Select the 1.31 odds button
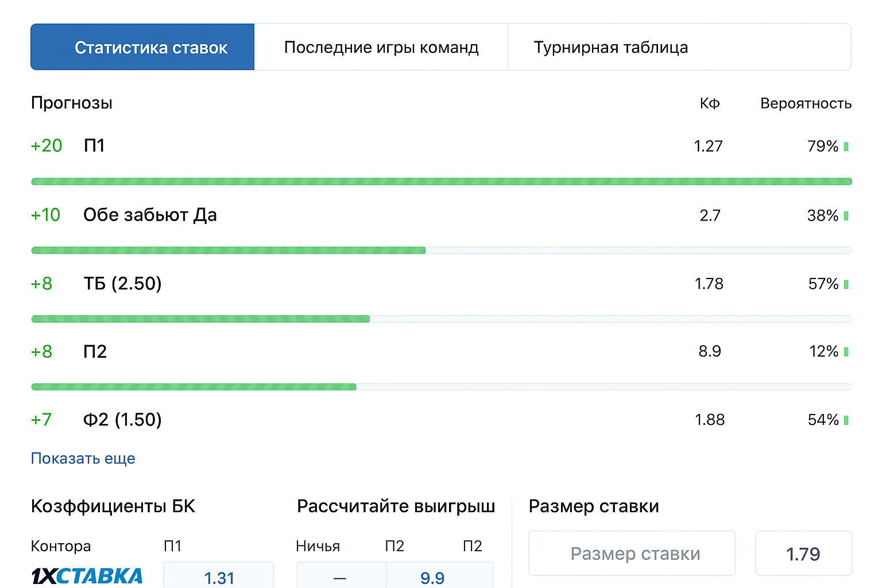This screenshot has height=588, width=882. [x=219, y=577]
